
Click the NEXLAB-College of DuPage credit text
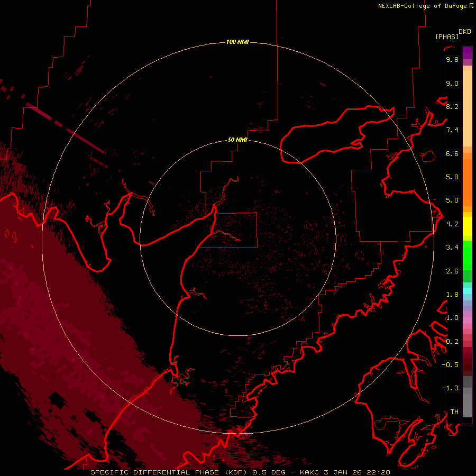pos(423,6)
